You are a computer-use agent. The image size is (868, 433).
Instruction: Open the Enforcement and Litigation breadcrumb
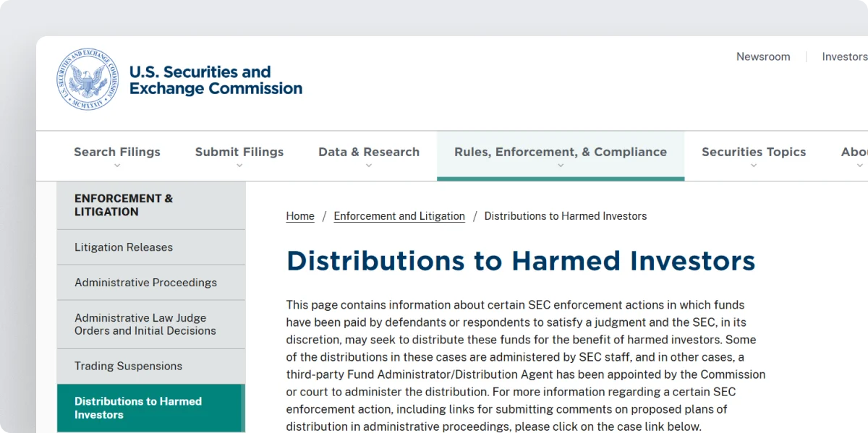[399, 215]
